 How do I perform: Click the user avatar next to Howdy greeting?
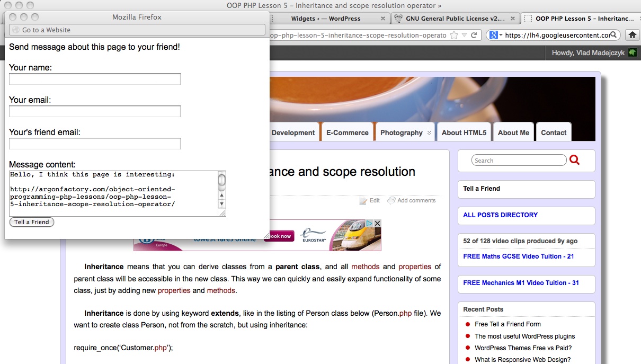(632, 52)
